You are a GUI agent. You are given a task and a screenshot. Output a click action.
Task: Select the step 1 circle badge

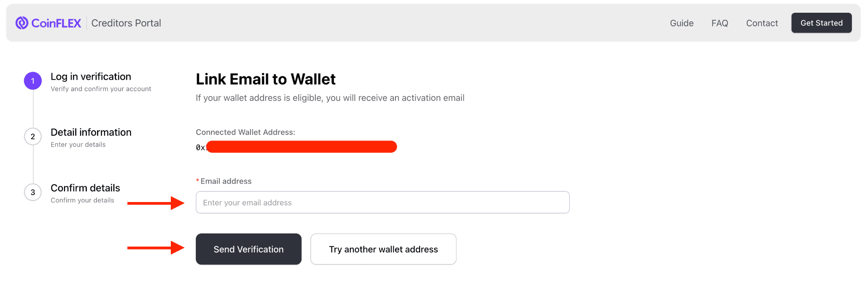(x=33, y=81)
